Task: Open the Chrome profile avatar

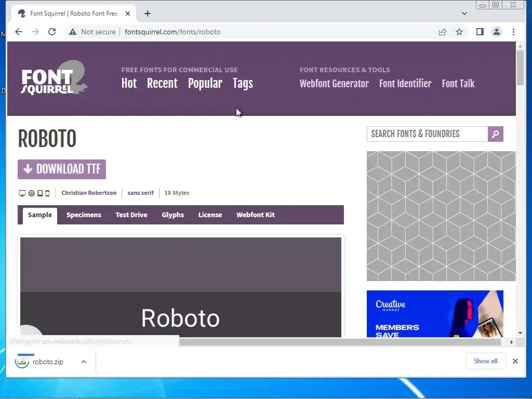Action: (496, 32)
